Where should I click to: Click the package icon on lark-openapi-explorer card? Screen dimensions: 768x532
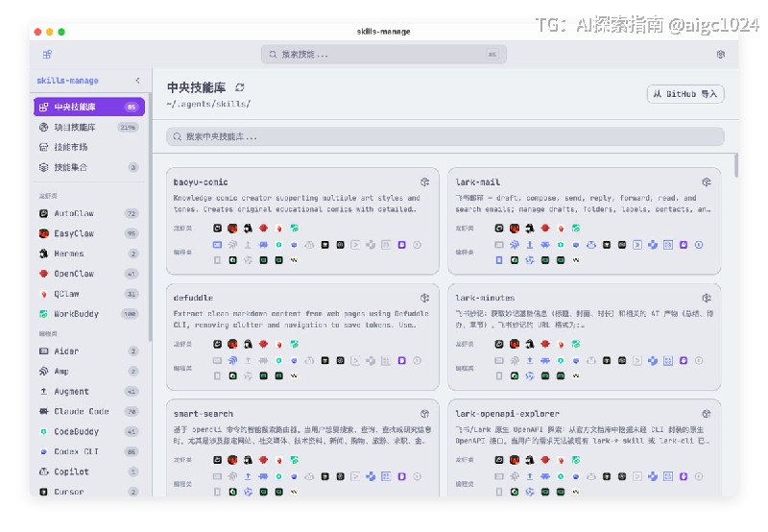[707, 414]
